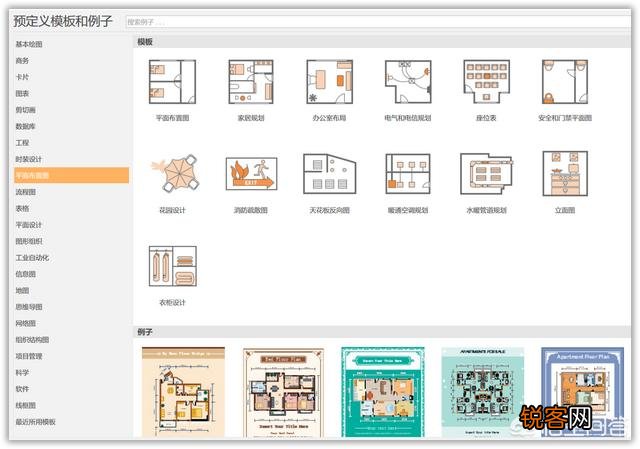The height and width of the screenshot is (449, 640).
Task: Open the 花园设计 garden template
Action: 172,175
